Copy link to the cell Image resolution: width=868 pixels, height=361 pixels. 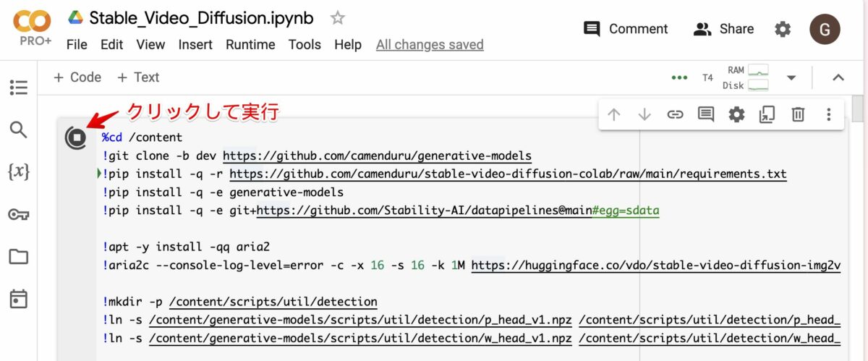[675, 114]
